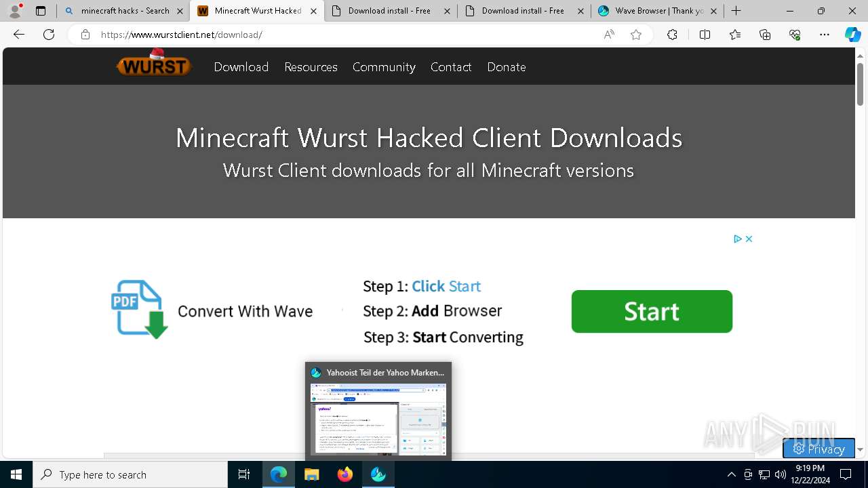Viewport: 868px width, 488px height.
Task: Open the Extensions puzzle icon
Action: point(672,35)
